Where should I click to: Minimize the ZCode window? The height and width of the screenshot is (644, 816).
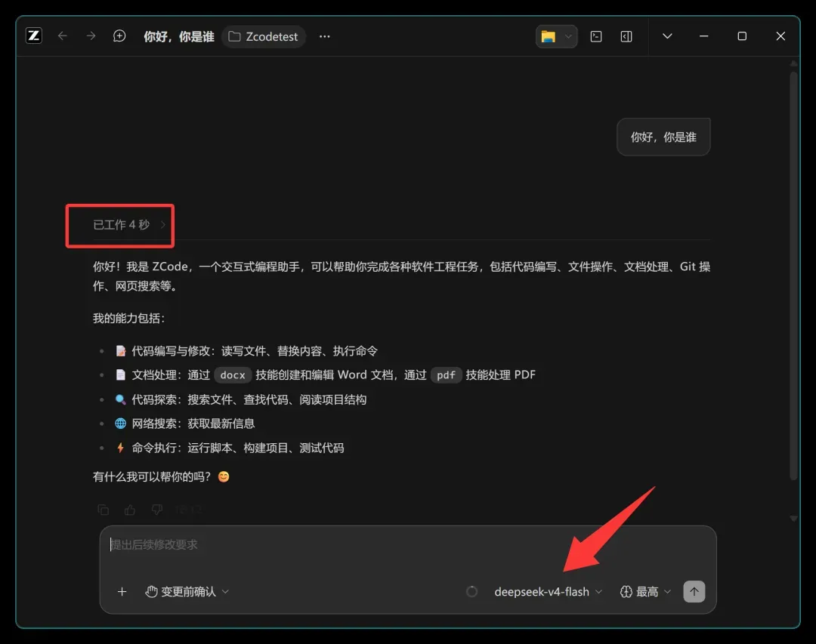[x=703, y=36]
